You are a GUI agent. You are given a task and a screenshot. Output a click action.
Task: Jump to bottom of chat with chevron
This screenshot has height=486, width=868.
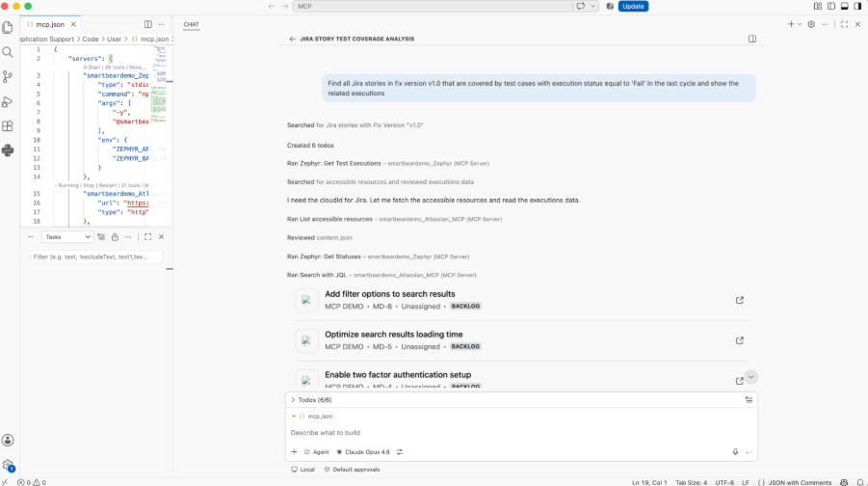750,377
